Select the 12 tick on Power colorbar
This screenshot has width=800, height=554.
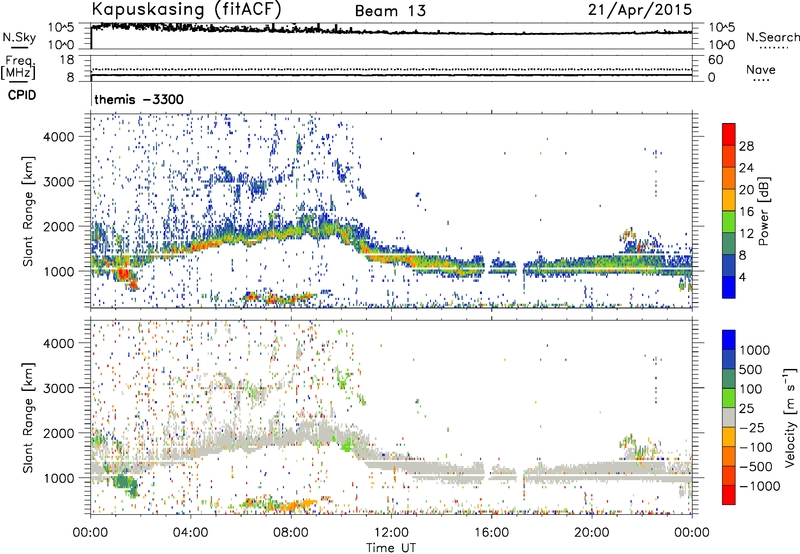click(x=746, y=234)
